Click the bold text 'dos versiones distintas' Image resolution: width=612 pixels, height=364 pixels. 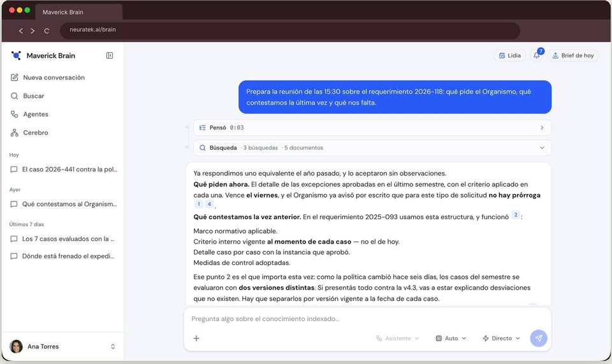pyautogui.click(x=277, y=288)
